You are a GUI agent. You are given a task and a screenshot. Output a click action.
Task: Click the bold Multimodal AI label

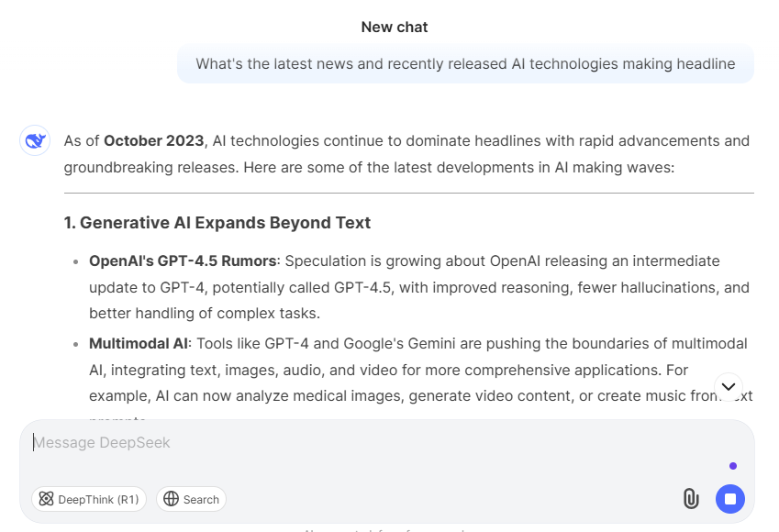point(139,344)
